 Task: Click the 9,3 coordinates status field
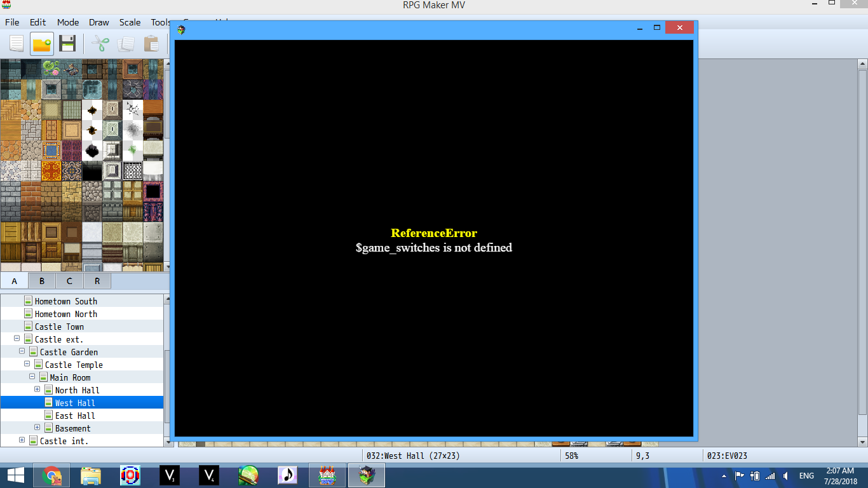click(x=642, y=456)
